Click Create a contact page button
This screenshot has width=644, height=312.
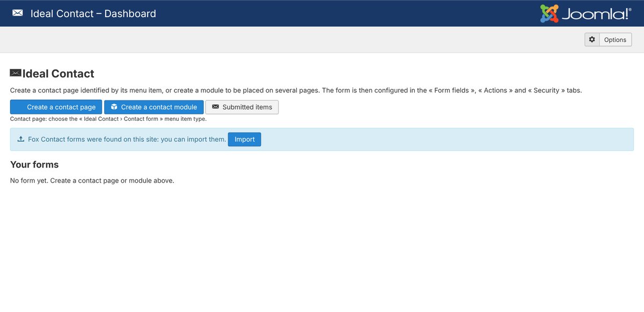pos(56,107)
